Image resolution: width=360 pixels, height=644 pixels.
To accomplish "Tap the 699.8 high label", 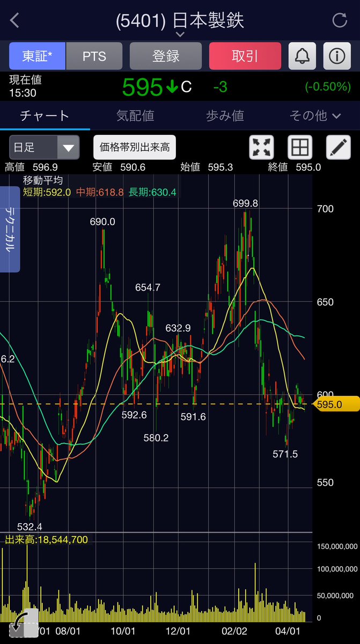I will (245, 204).
